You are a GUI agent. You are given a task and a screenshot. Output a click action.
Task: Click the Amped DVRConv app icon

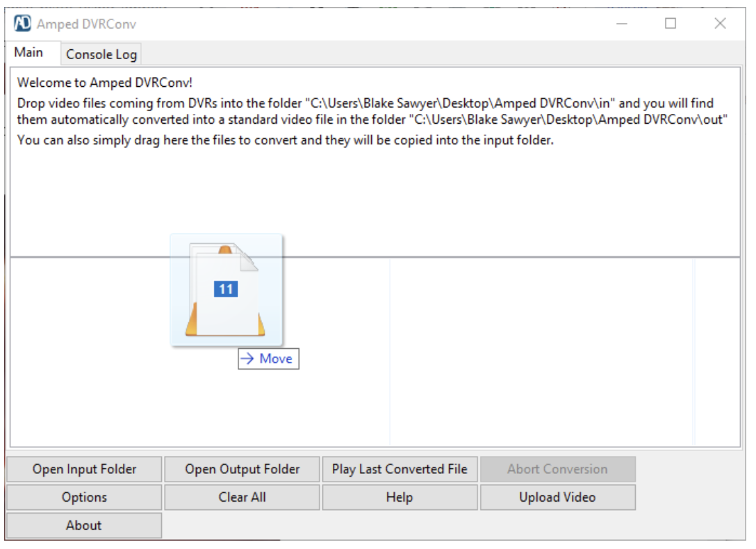(23, 23)
